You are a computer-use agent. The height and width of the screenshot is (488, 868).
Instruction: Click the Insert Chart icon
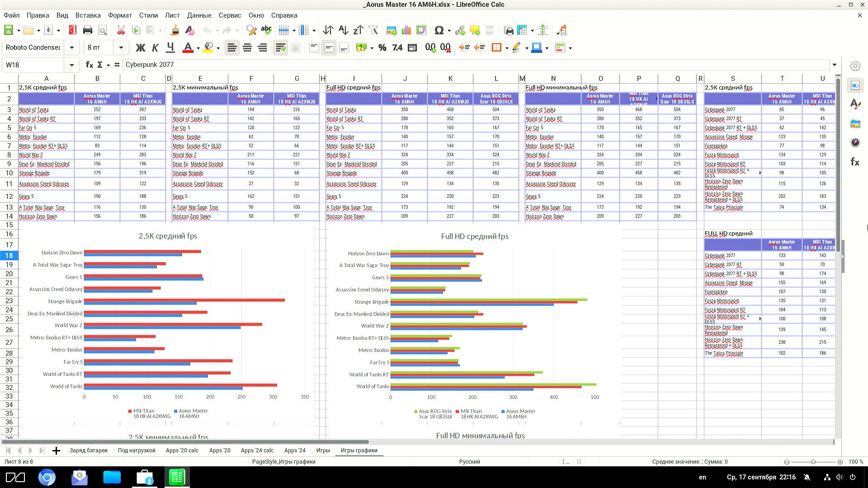[406, 30]
